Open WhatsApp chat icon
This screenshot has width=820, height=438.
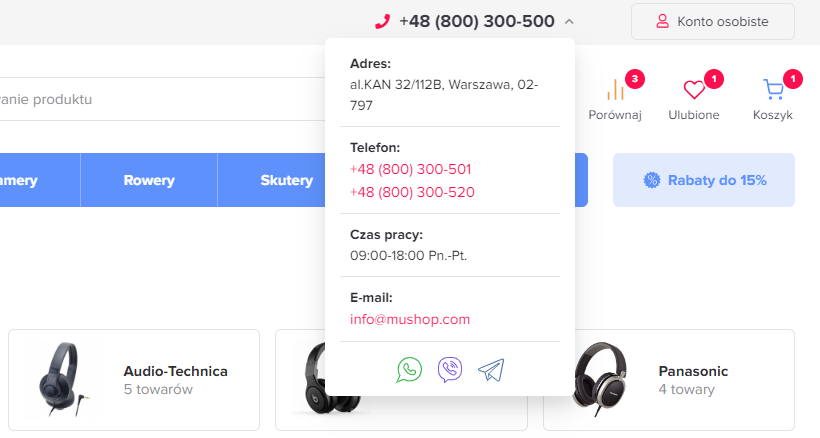tap(409, 370)
